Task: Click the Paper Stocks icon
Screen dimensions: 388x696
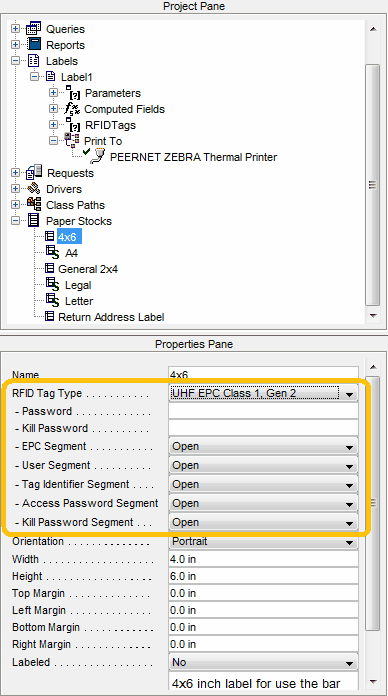Action: click(34, 221)
